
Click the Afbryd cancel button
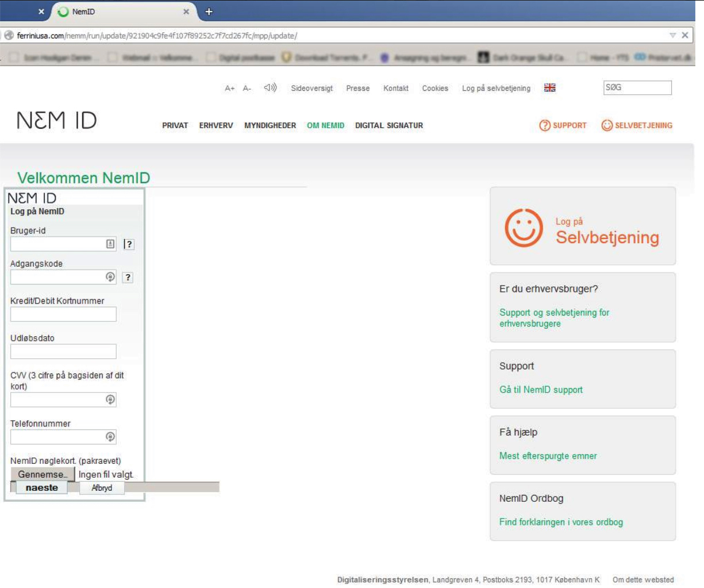coord(102,487)
